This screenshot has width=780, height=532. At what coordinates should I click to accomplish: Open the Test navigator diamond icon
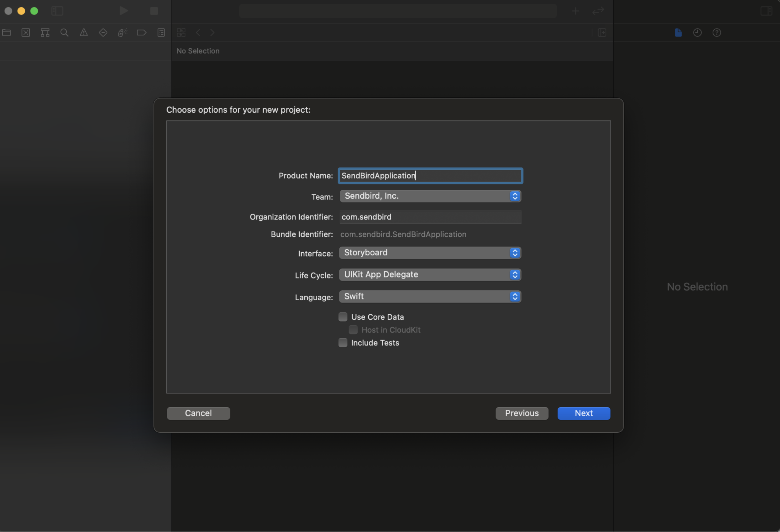(x=103, y=32)
